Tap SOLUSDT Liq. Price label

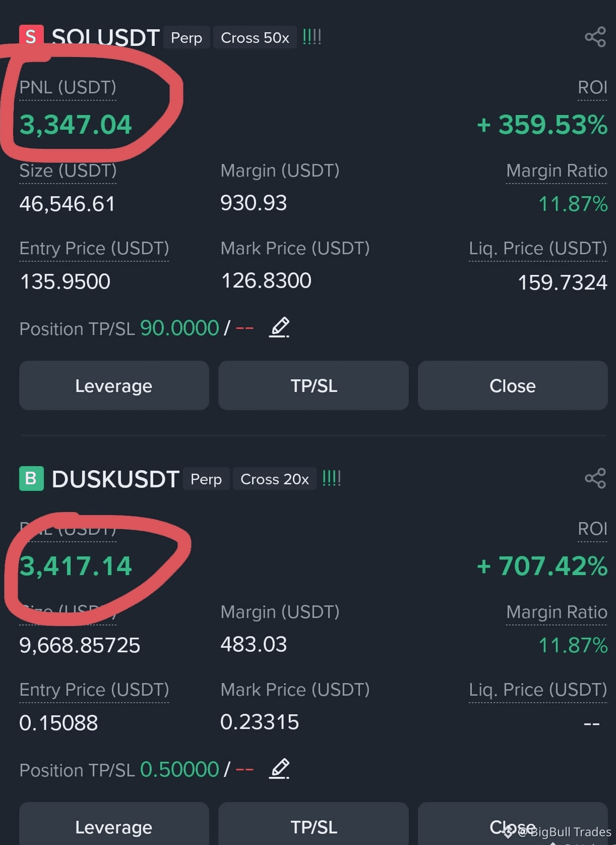(538, 248)
